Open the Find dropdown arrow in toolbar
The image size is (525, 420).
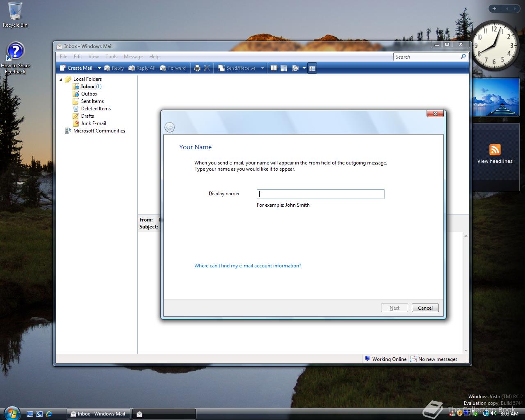304,68
